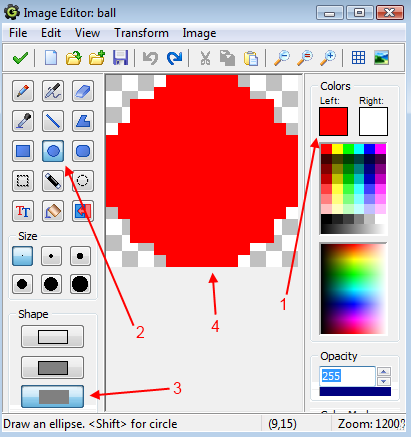
Task: Decrease opacity with the down spinner arrow
Action: point(384,381)
